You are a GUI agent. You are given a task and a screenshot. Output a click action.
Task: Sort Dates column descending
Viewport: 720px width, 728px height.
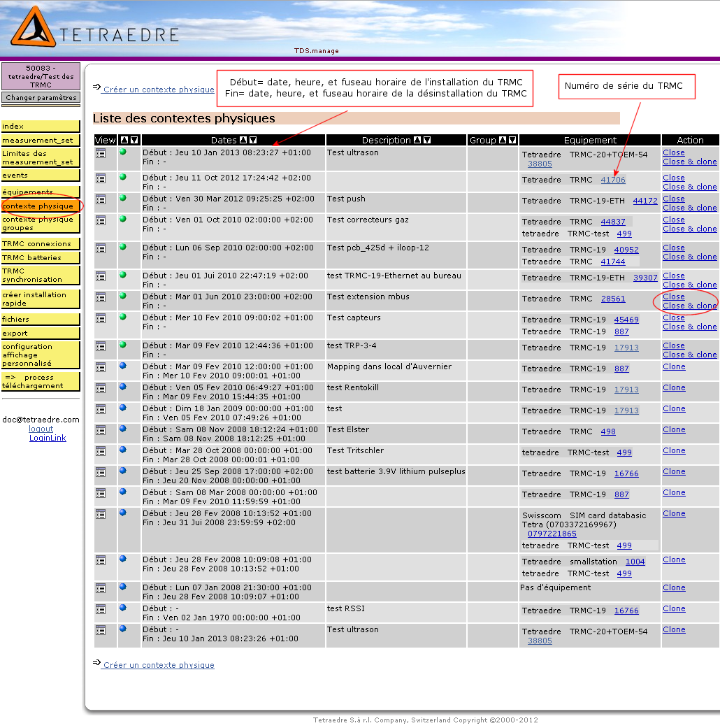coord(253,141)
